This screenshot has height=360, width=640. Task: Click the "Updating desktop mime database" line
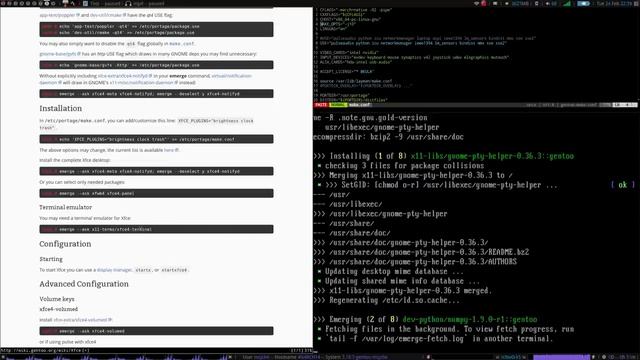point(391,271)
